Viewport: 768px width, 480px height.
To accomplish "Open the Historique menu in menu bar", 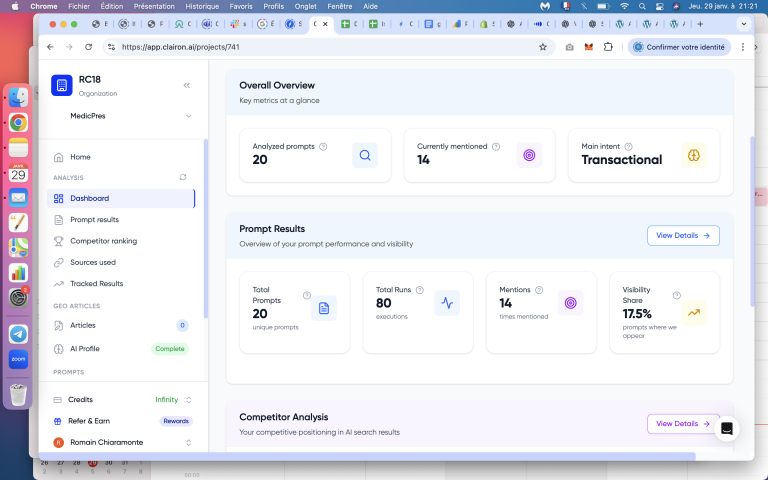I will click(x=202, y=6).
